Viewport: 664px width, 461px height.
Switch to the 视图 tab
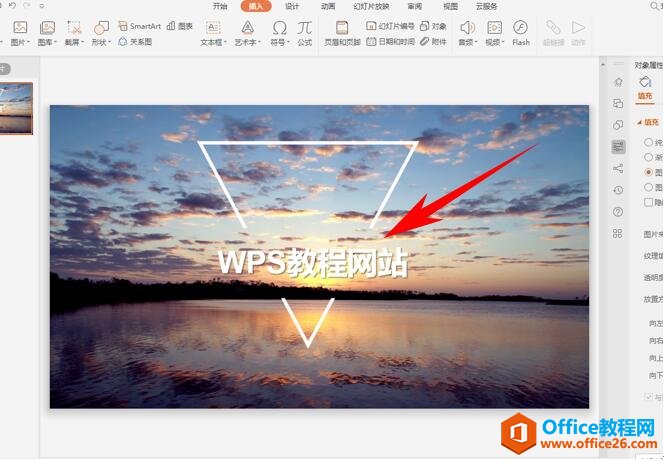(451, 6)
